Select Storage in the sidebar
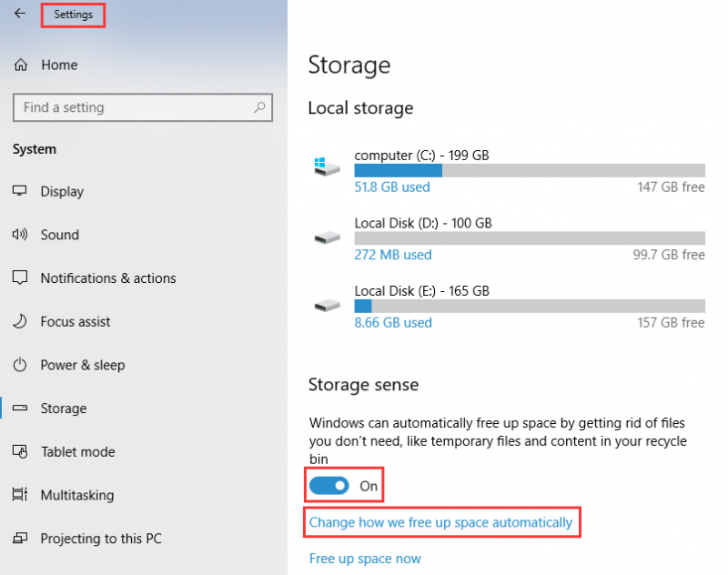Viewport: 728px width, 575px height. [x=64, y=409]
